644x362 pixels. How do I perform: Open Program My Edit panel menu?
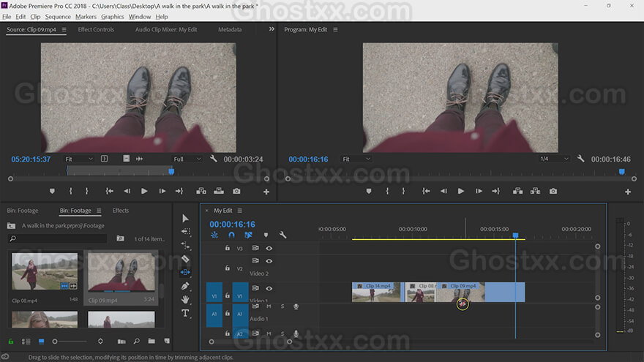[x=336, y=29]
